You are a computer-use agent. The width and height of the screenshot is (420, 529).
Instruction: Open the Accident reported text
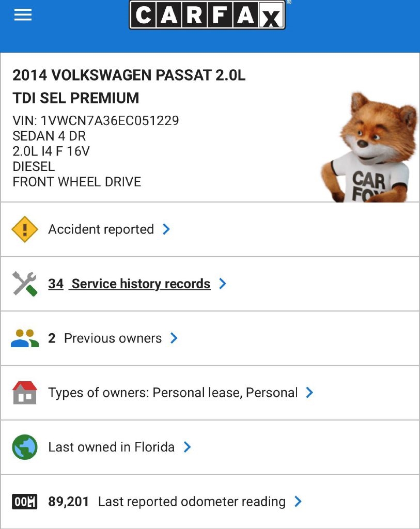101,229
